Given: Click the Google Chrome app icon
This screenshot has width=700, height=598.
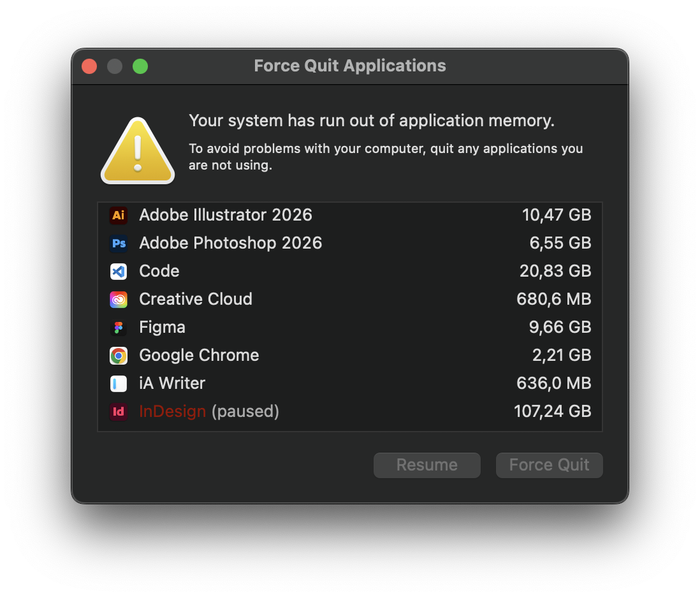Looking at the screenshot, I should (119, 356).
